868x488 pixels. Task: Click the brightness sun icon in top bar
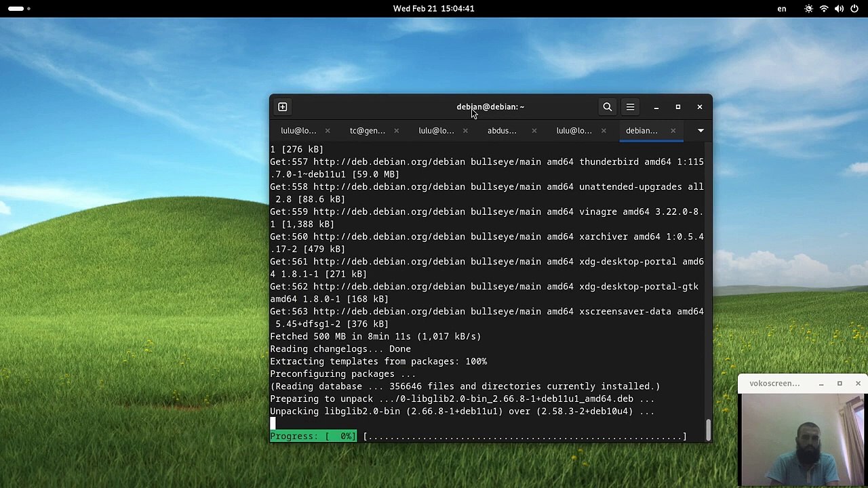pyautogui.click(x=809, y=8)
